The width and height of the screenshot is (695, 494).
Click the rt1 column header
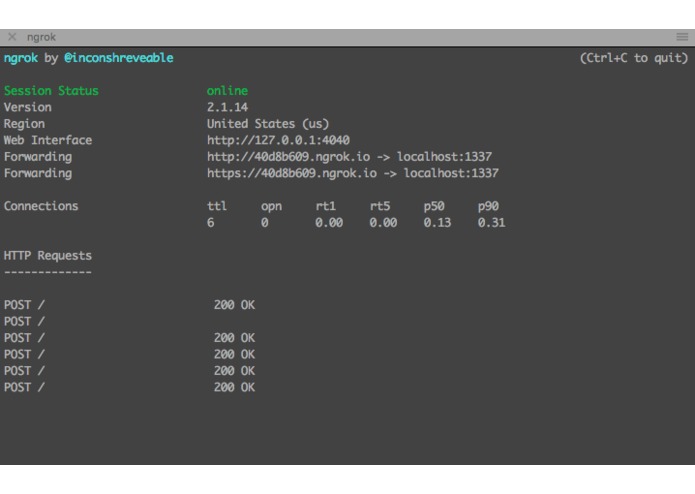[x=326, y=206]
